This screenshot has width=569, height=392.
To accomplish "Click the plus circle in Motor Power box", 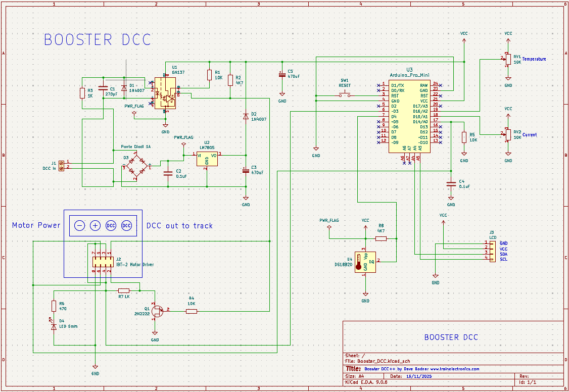I will tap(95, 226).
